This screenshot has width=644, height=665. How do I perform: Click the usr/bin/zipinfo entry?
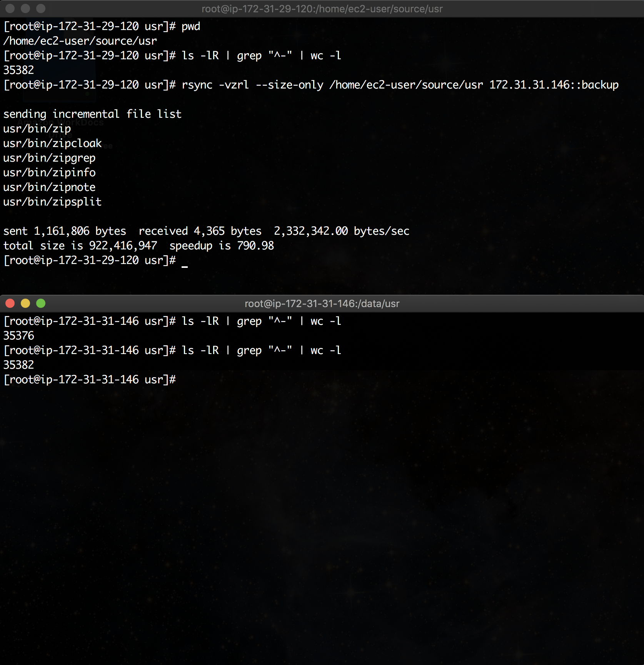[x=49, y=173]
